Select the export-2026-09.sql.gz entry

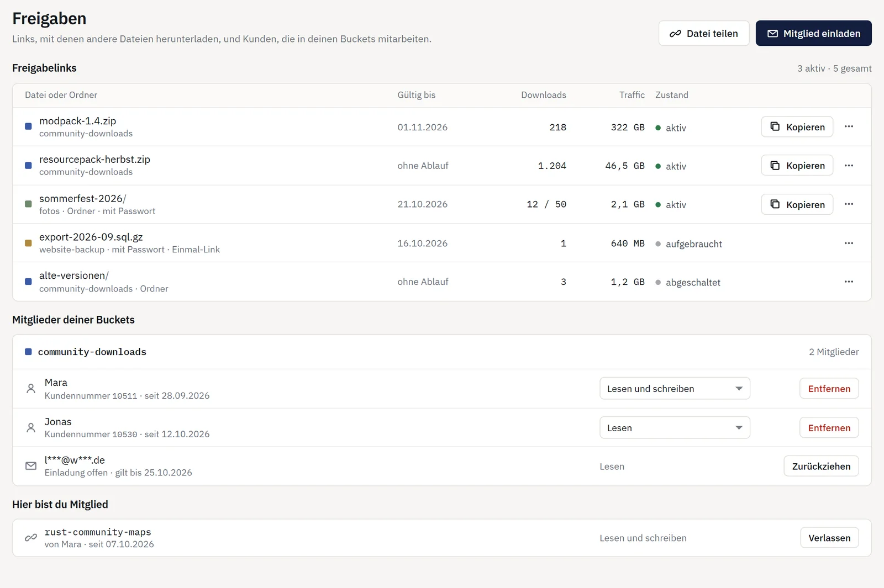[91, 237]
